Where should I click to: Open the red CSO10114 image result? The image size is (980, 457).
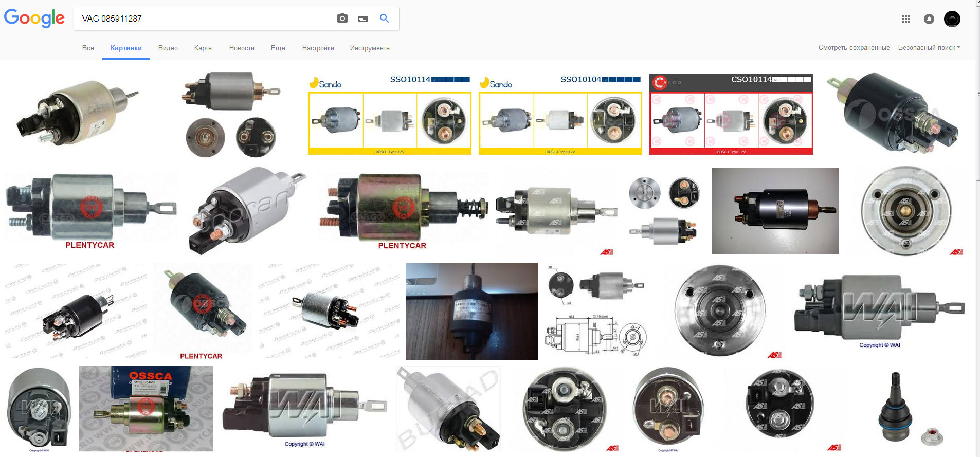[x=731, y=114]
